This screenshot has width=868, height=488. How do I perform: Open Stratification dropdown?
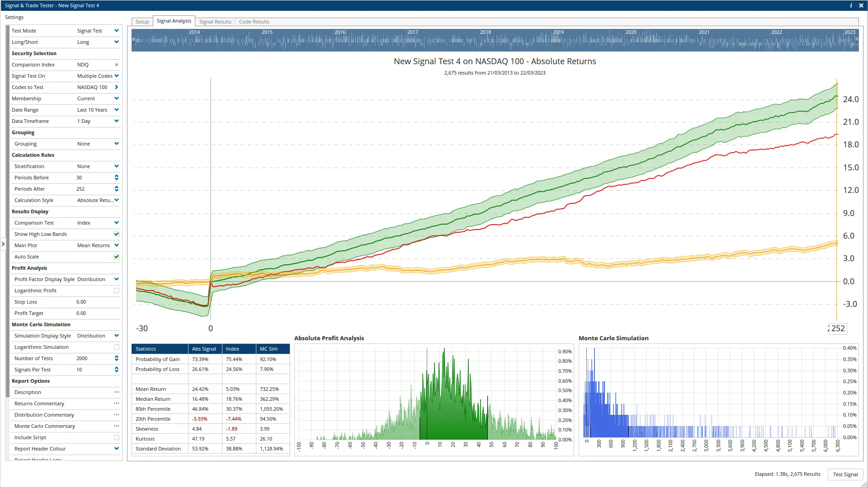pyautogui.click(x=117, y=166)
